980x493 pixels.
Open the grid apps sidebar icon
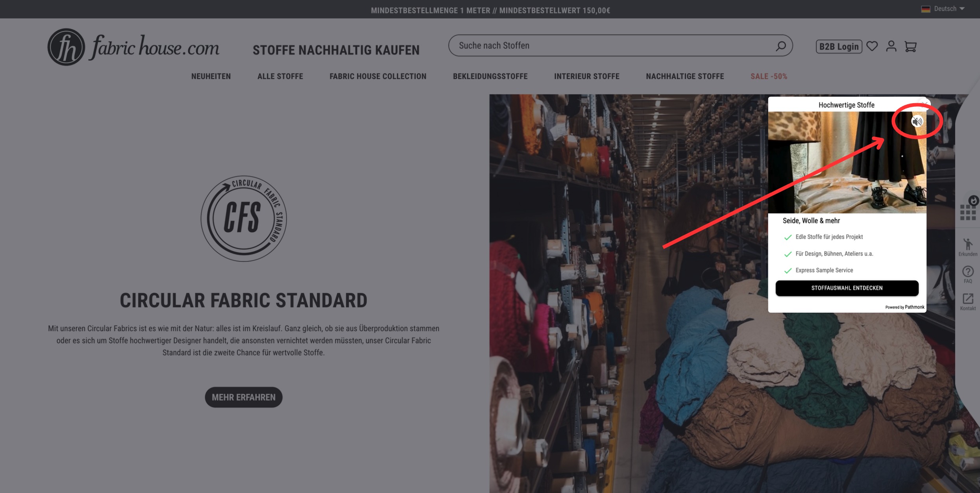[x=968, y=212]
